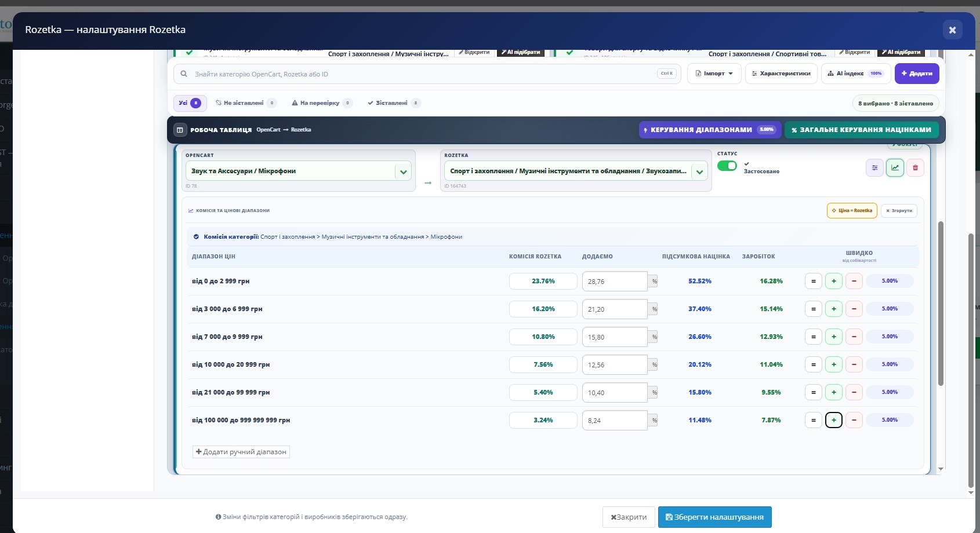Click the Характеристики button

click(781, 74)
